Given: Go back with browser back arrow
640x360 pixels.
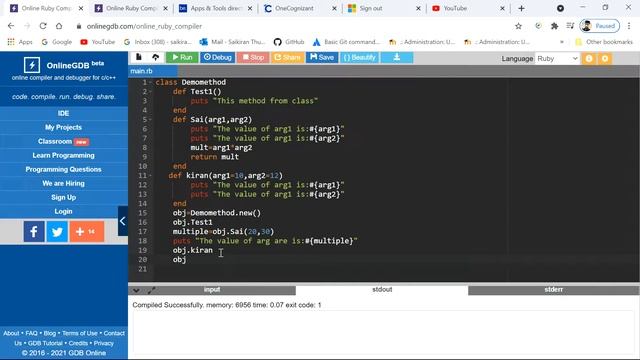Looking at the screenshot, I should point(11,26).
